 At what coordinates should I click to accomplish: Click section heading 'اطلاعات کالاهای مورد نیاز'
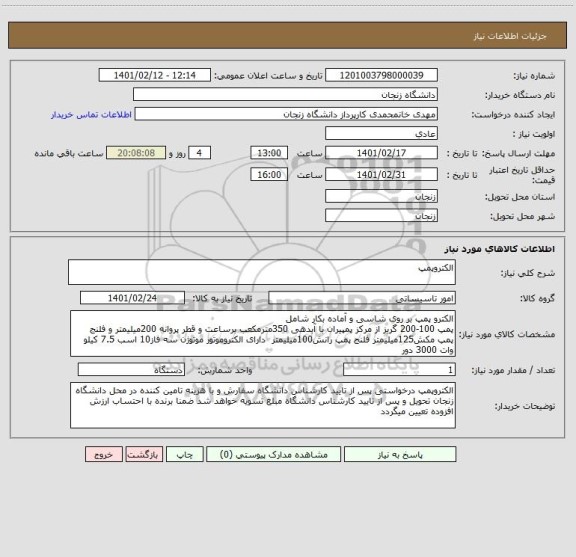(500, 249)
